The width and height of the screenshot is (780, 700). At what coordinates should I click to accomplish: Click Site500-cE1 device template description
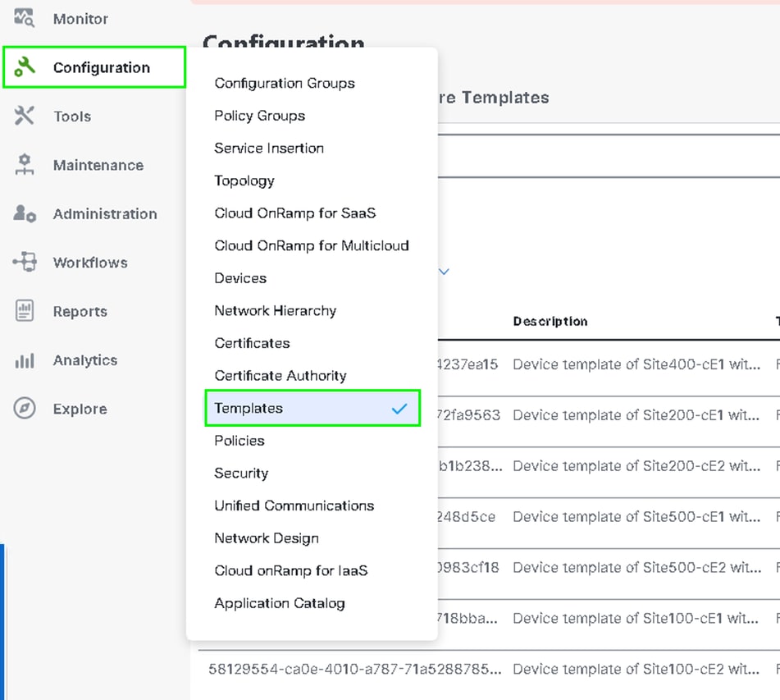pyautogui.click(x=636, y=517)
